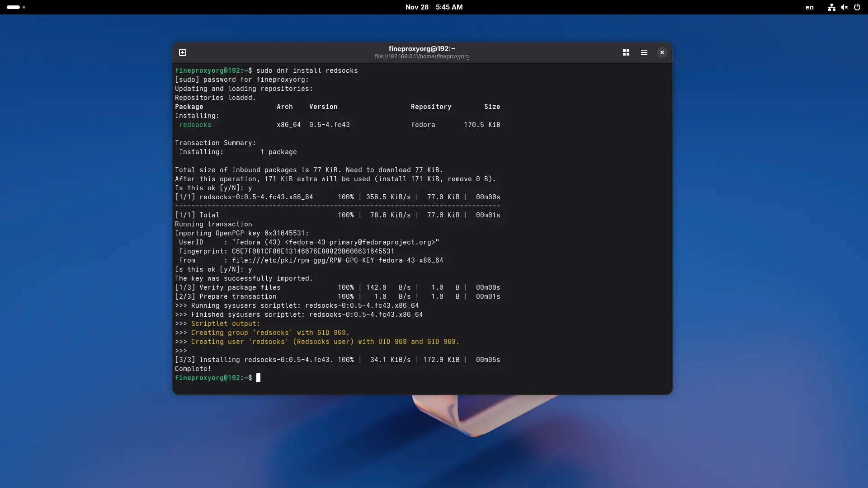Viewport: 868px width, 488px height.
Task: Click the green 'redsocks' package name
Action: point(195,125)
